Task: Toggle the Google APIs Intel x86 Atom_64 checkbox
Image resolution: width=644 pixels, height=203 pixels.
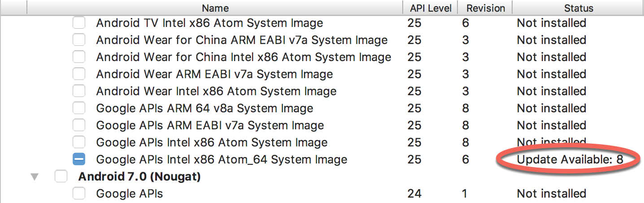Action: click(79, 159)
